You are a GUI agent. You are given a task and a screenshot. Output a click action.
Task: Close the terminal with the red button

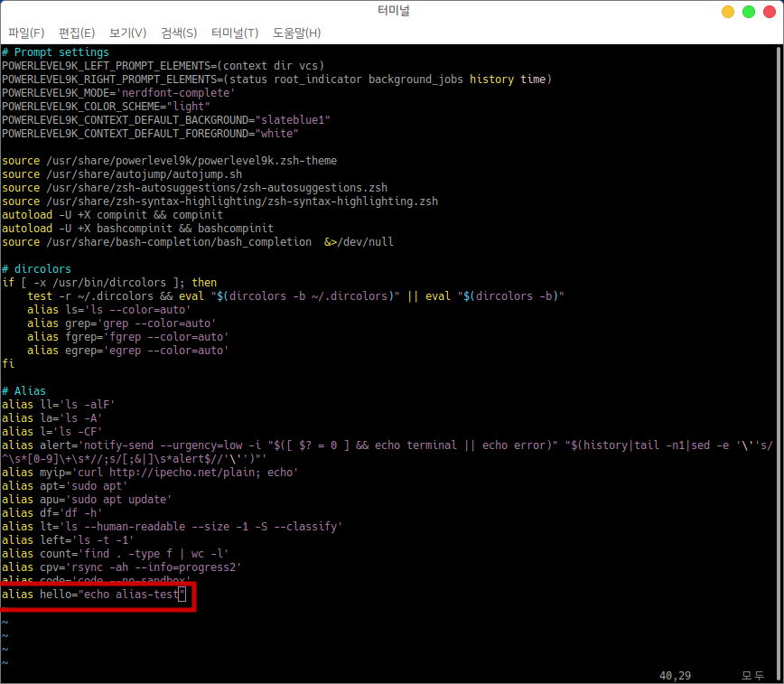pos(768,12)
